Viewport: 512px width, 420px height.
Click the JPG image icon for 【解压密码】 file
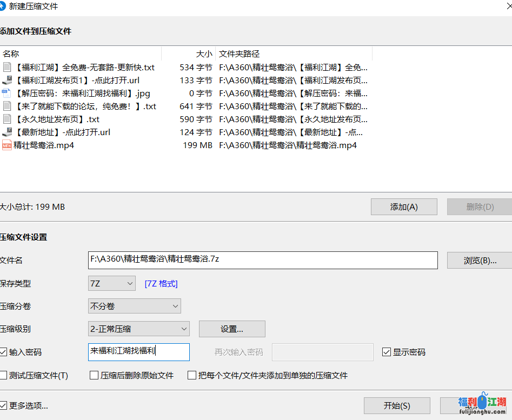point(7,94)
